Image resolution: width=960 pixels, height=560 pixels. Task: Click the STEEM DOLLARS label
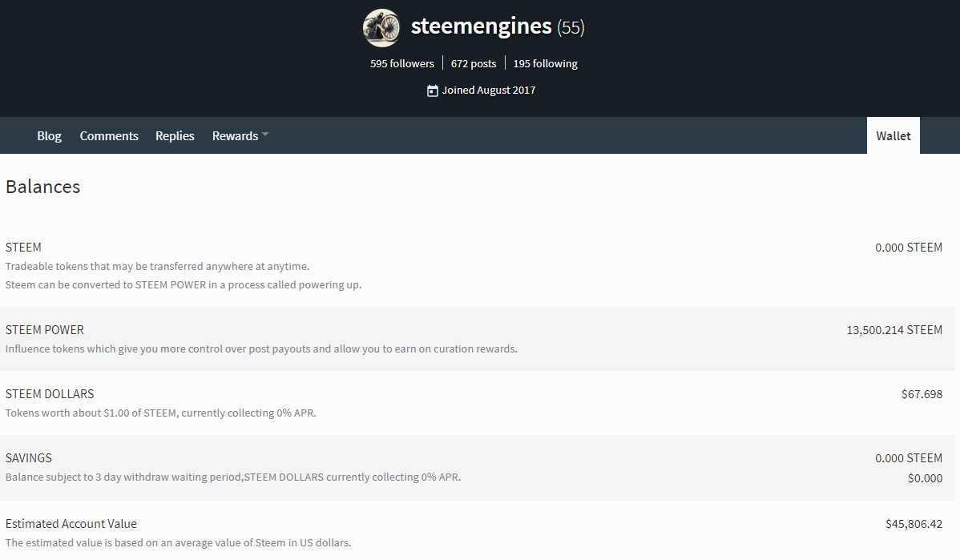tap(50, 394)
